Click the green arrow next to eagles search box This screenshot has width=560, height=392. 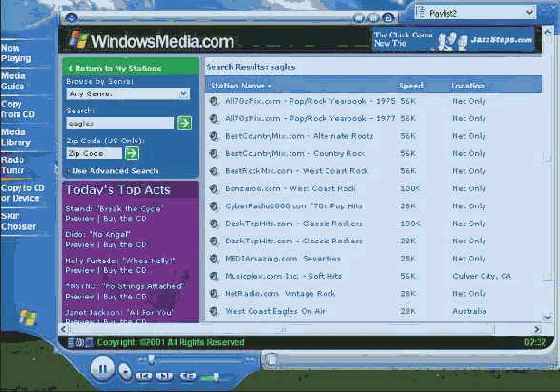coord(184,123)
